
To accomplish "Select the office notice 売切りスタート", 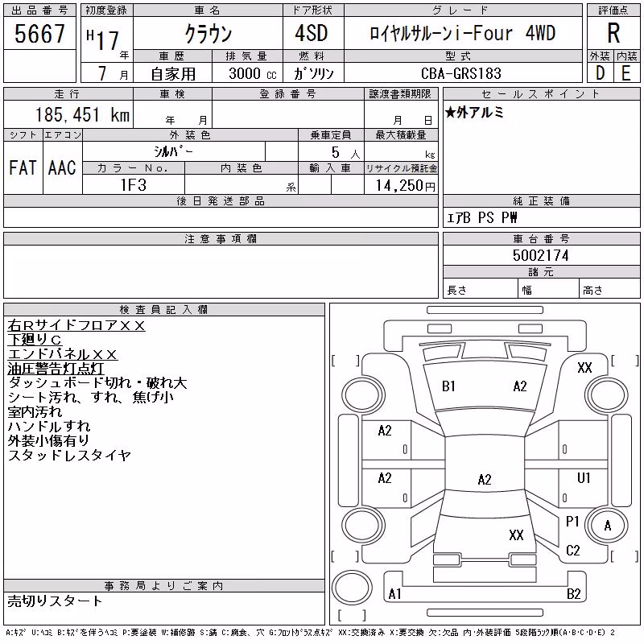I will pyautogui.click(x=55, y=601).
